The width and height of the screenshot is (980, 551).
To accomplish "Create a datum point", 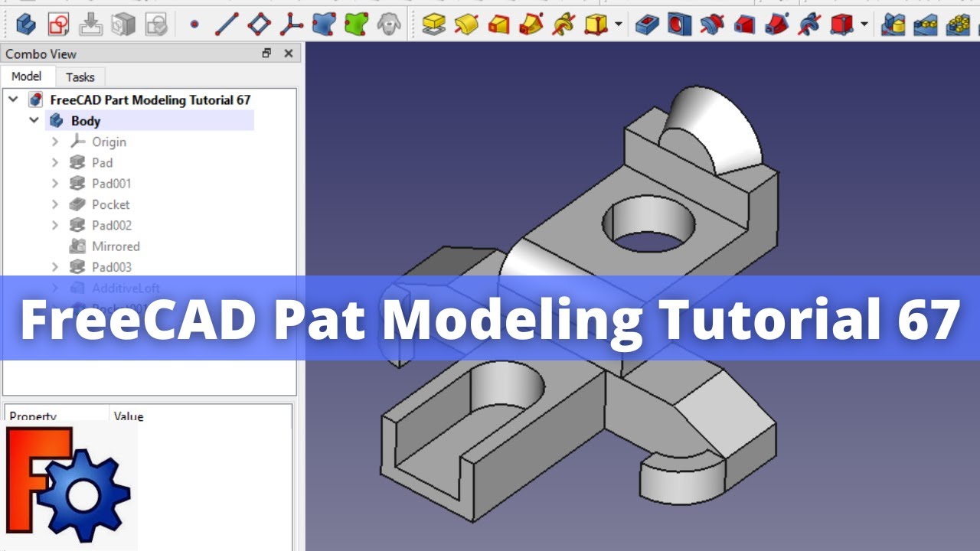I will pyautogui.click(x=194, y=24).
